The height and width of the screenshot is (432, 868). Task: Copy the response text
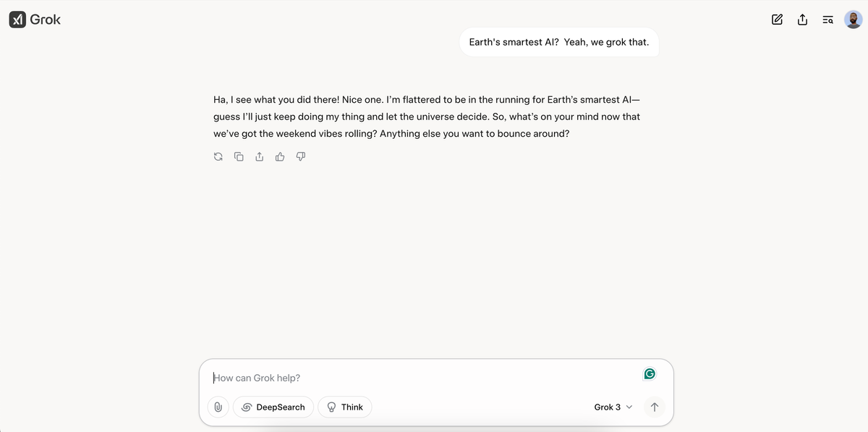pos(239,156)
